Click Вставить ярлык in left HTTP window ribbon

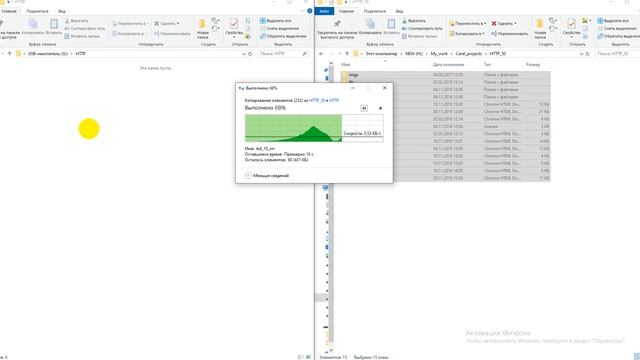(x=81, y=36)
